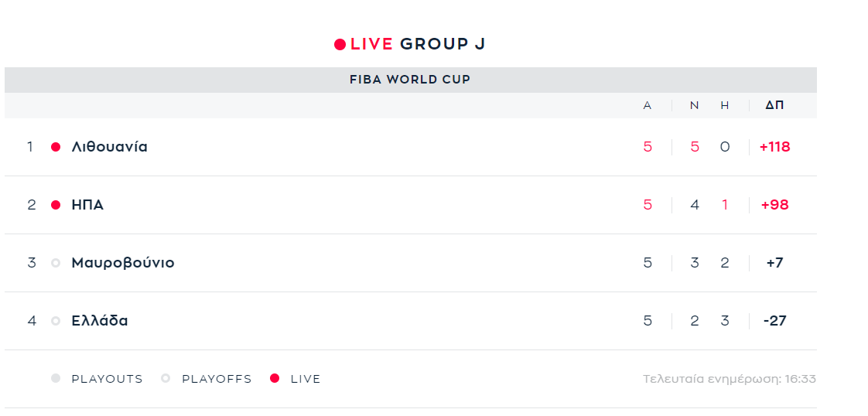Click the N wins column header
The height and width of the screenshot is (416, 868).
[694, 105]
